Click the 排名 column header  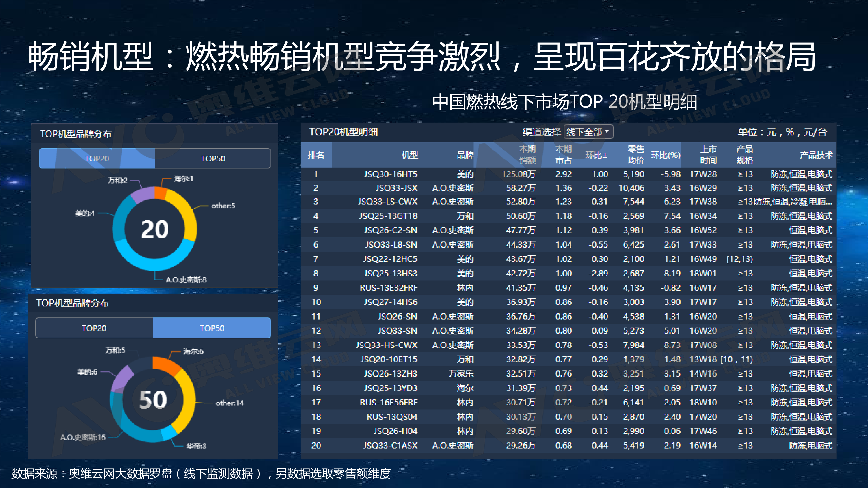[x=316, y=155]
